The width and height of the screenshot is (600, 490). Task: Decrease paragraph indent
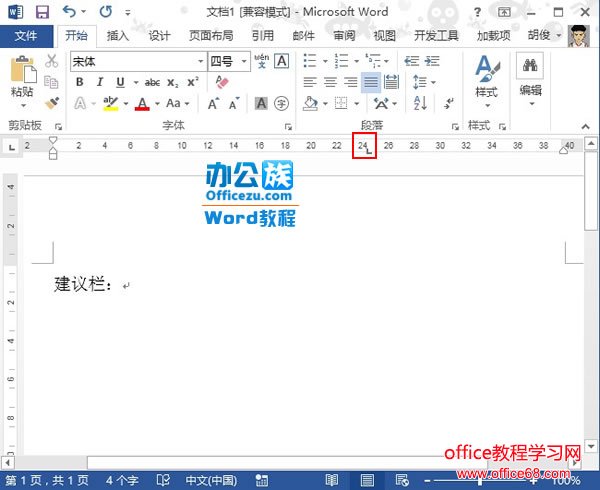(412, 61)
